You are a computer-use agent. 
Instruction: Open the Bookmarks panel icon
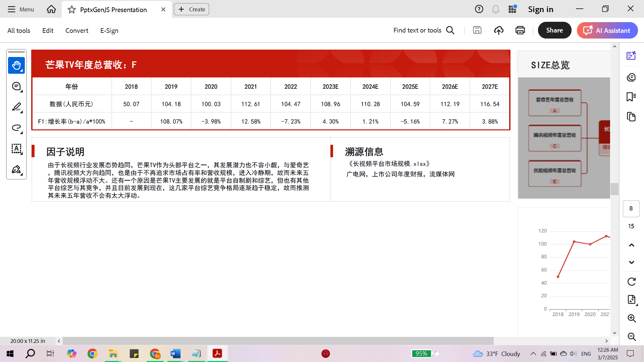pos(631,97)
